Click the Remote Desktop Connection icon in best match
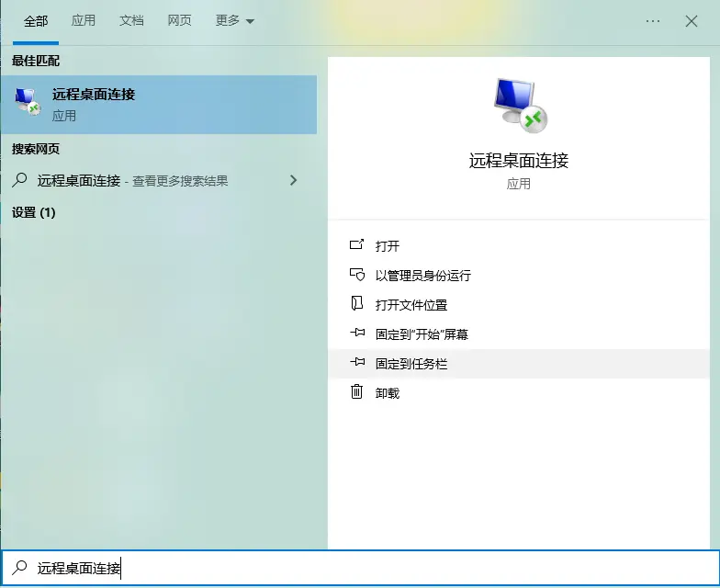Viewport: 720px width, 588px height. click(x=28, y=104)
